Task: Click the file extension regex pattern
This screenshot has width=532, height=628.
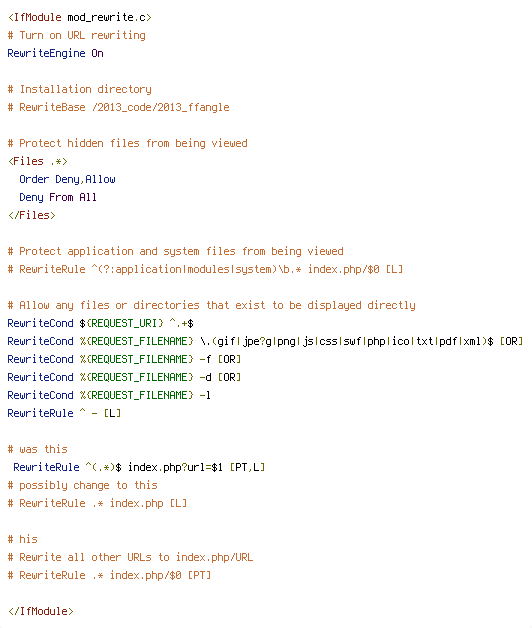Action: (x=347, y=341)
